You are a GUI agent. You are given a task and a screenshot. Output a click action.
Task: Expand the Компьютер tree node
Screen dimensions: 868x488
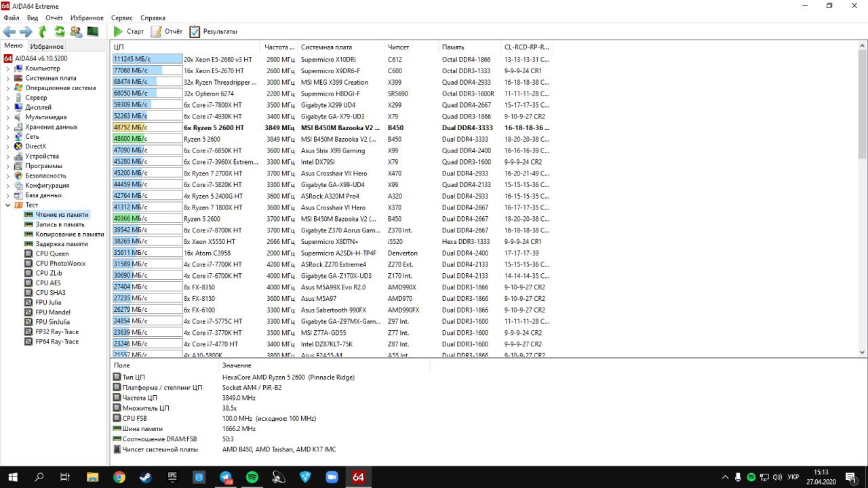pos(7,68)
